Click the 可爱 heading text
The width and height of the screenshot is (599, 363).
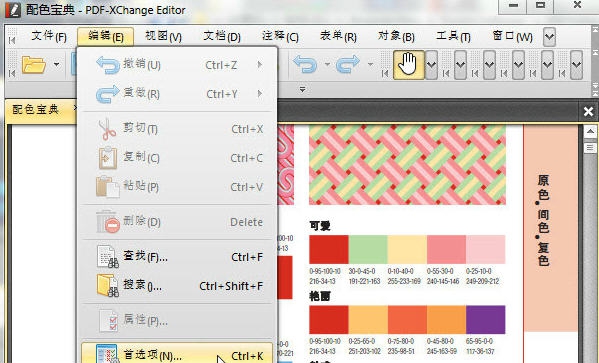320,226
